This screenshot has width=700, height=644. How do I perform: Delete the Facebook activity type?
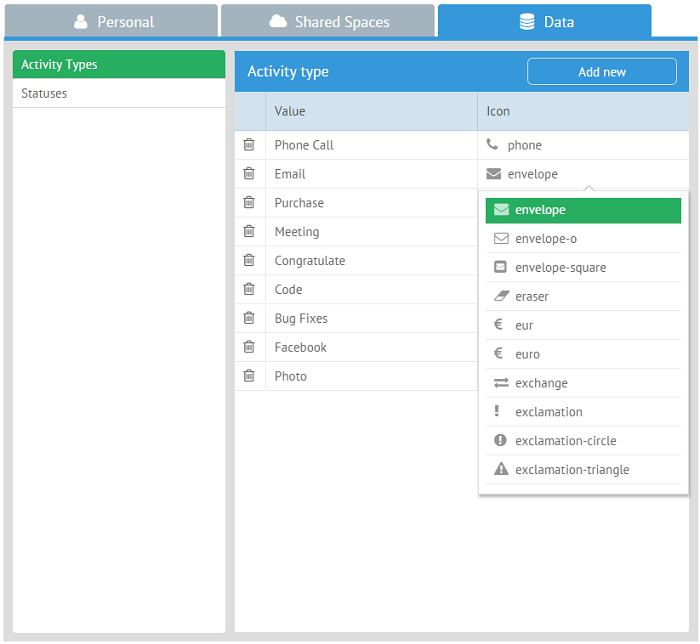click(249, 348)
